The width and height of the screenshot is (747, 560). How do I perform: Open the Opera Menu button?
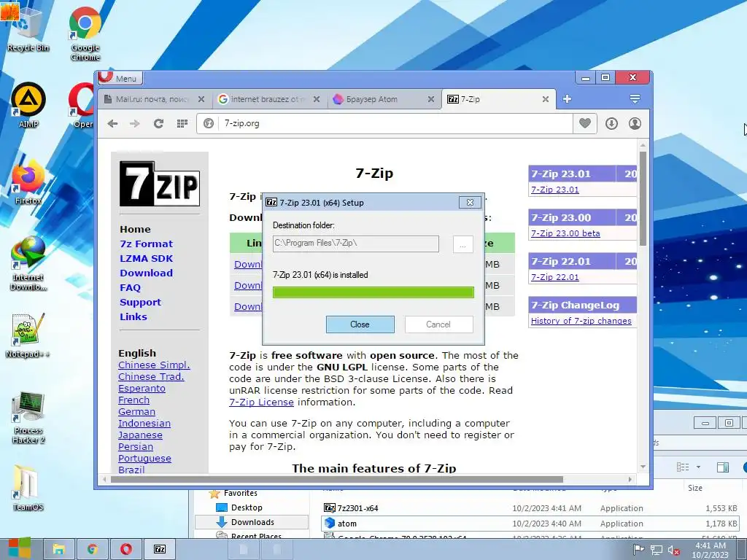click(120, 78)
